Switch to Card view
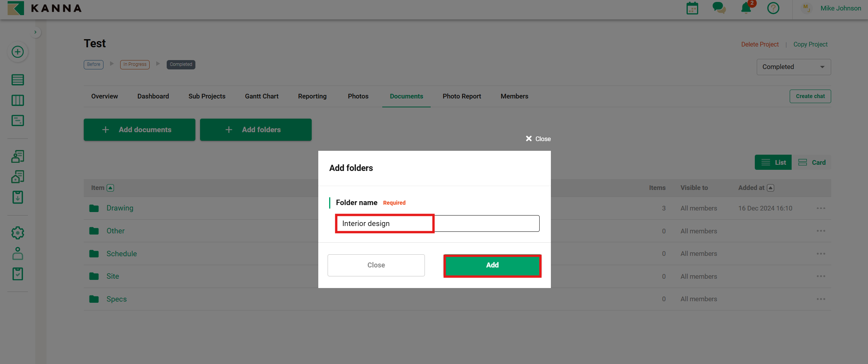 812,162
